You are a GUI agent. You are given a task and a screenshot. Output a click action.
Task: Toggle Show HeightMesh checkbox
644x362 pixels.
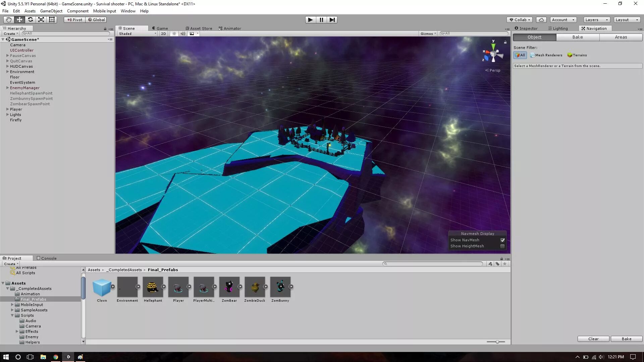502,246
